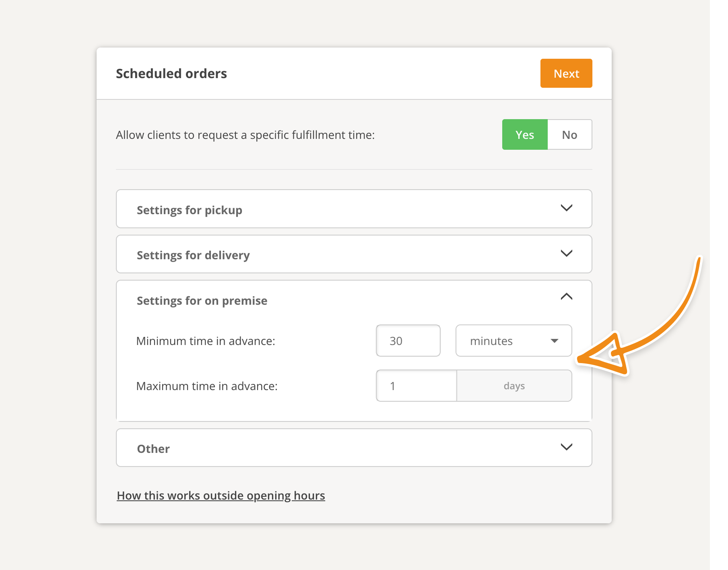
Task: Click the Minimum time input showing 30
Action: tap(408, 341)
